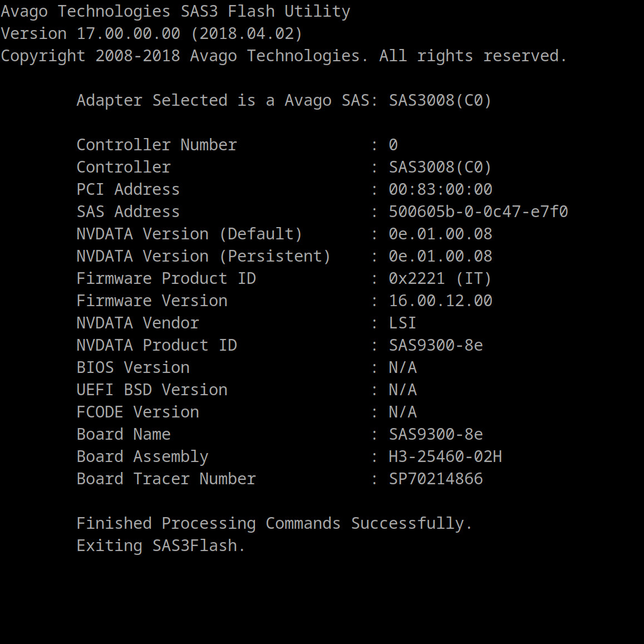Click the Firmware Product ID value 0x2221 (IT)

[440, 278]
